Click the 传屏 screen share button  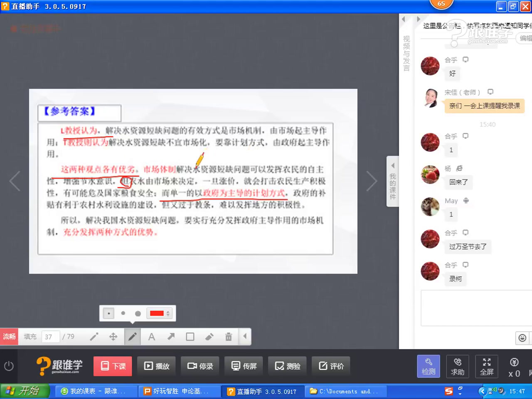pos(244,366)
